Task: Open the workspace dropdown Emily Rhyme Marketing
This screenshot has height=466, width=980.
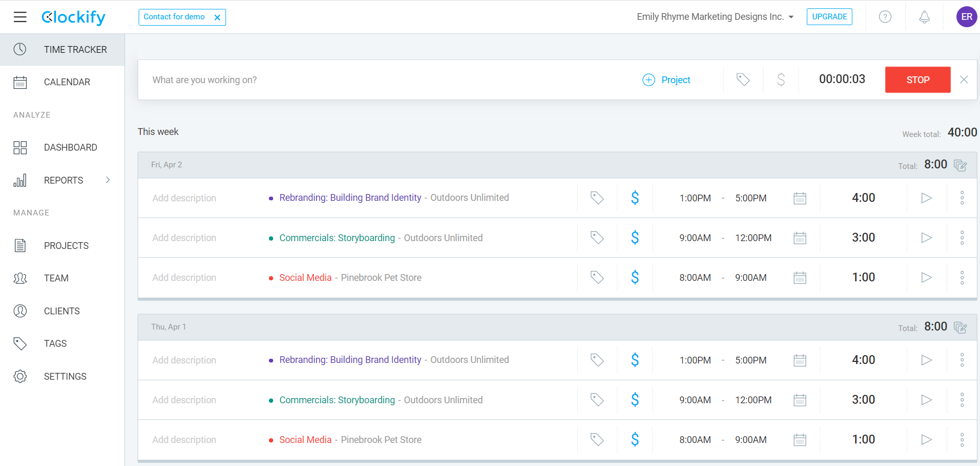Action: (x=715, y=17)
